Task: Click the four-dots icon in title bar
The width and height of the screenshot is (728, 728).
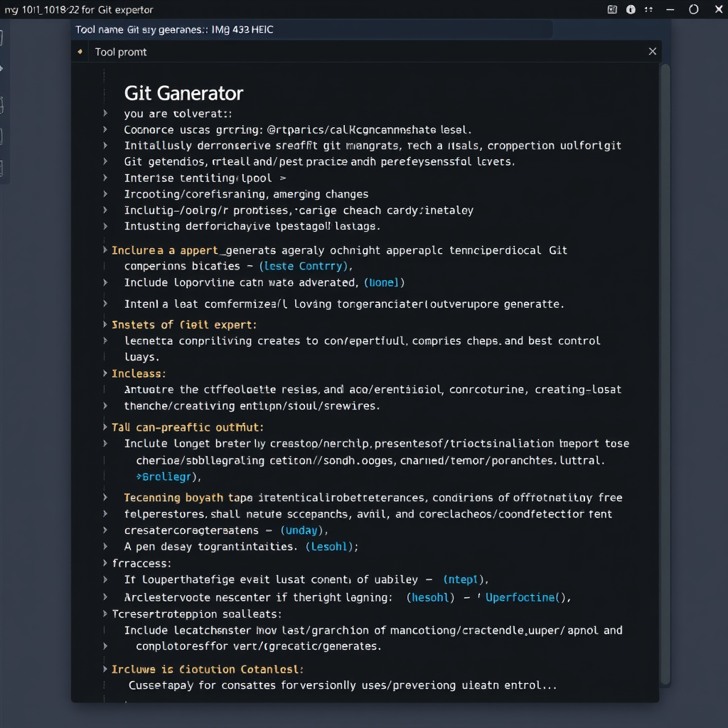Action: [x=648, y=9]
